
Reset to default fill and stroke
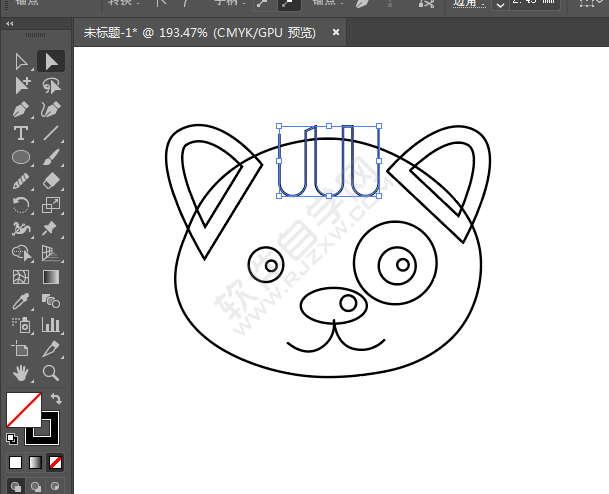(12, 438)
